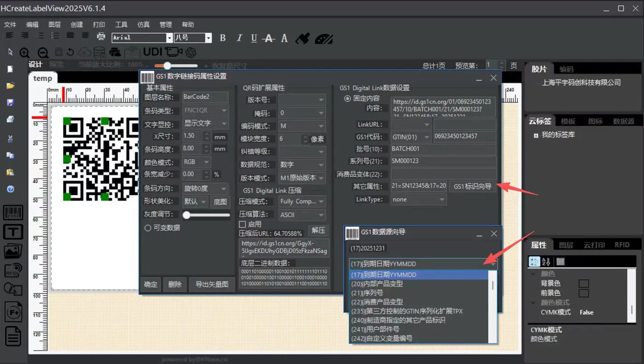Screen dimensions: 644x364
Task: Select the 可变数据 radio button
Action: coord(148,228)
